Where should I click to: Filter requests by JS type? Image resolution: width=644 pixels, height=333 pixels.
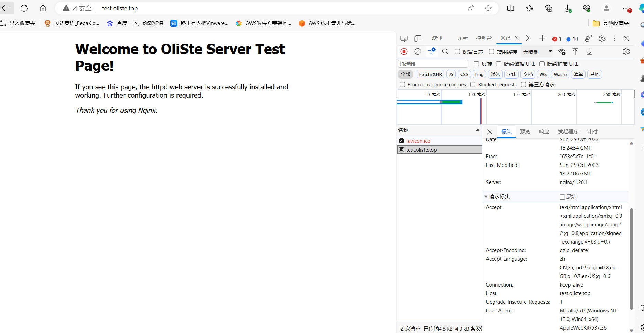click(451, 74)
